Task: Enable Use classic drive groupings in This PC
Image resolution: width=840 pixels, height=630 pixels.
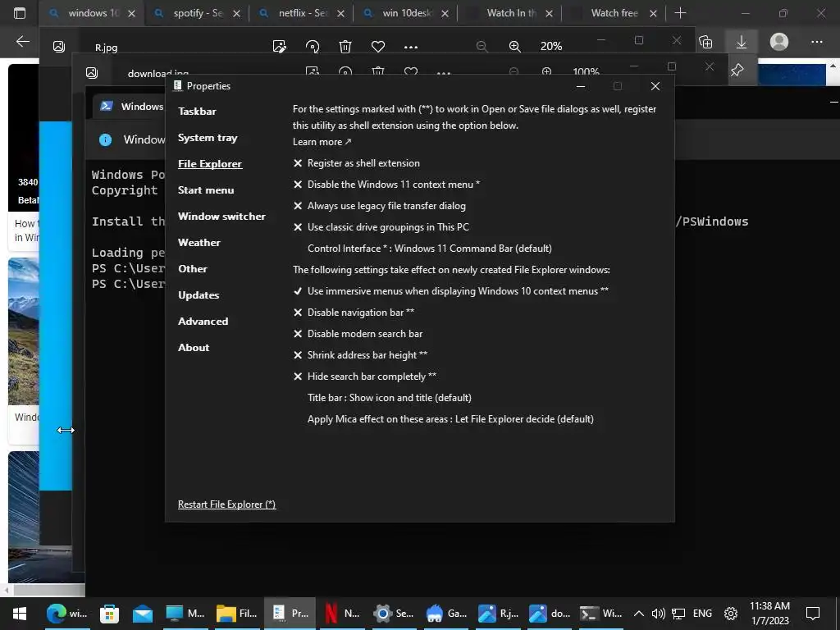Action: click(381, 228)
